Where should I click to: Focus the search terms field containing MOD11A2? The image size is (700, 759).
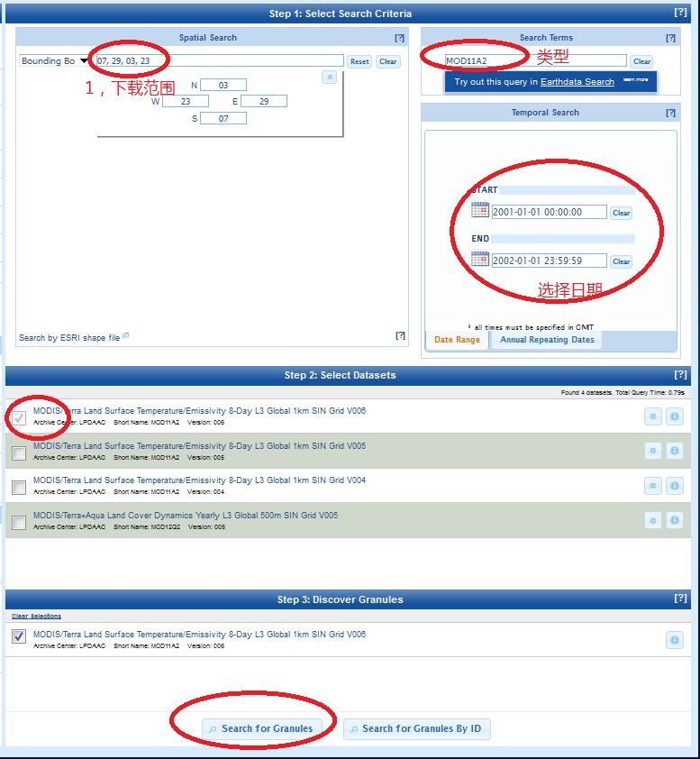(535, 60)
